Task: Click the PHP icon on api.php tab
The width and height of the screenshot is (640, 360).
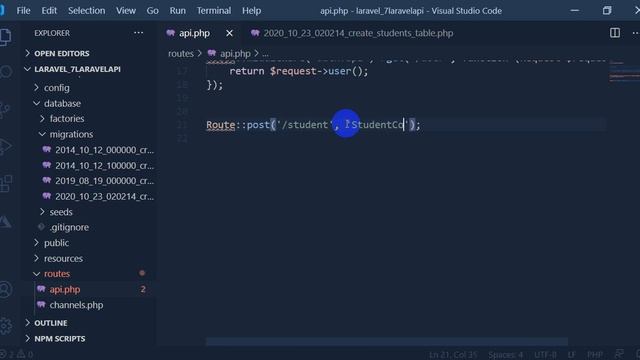Action: 171,33
